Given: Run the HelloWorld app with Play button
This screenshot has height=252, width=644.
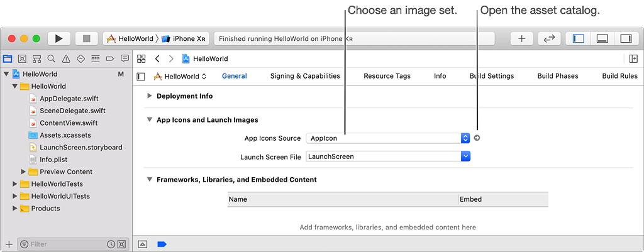Looking at the screenshot, I should click(x=58, y=38).
